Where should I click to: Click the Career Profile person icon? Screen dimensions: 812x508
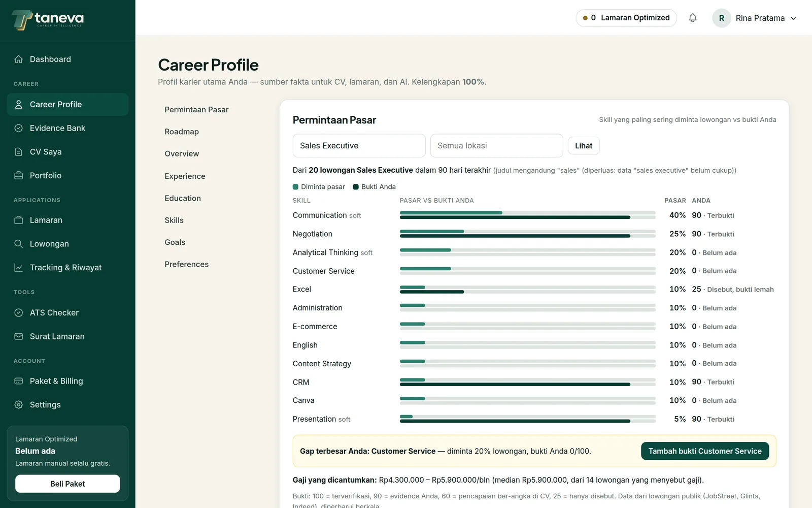pos(19,104)
